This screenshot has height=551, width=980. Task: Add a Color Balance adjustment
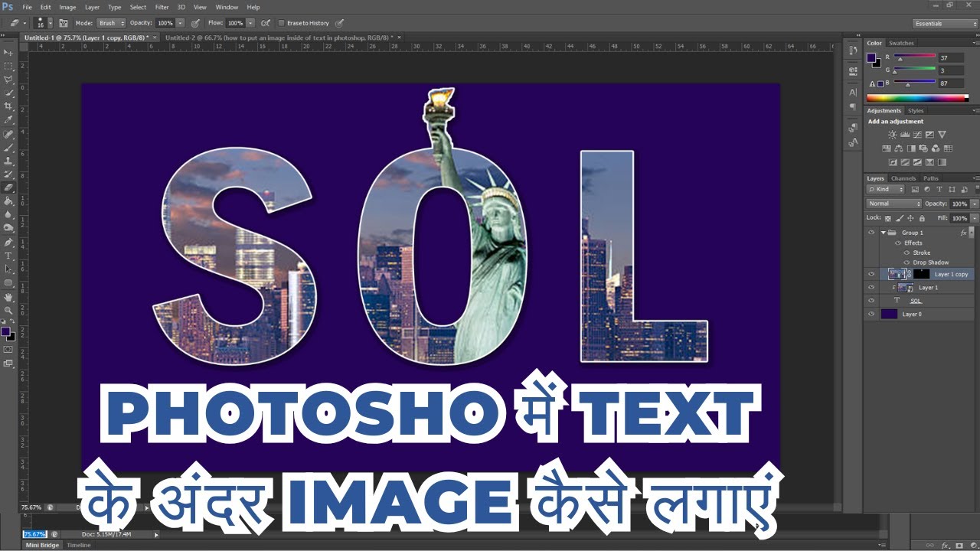899,148
